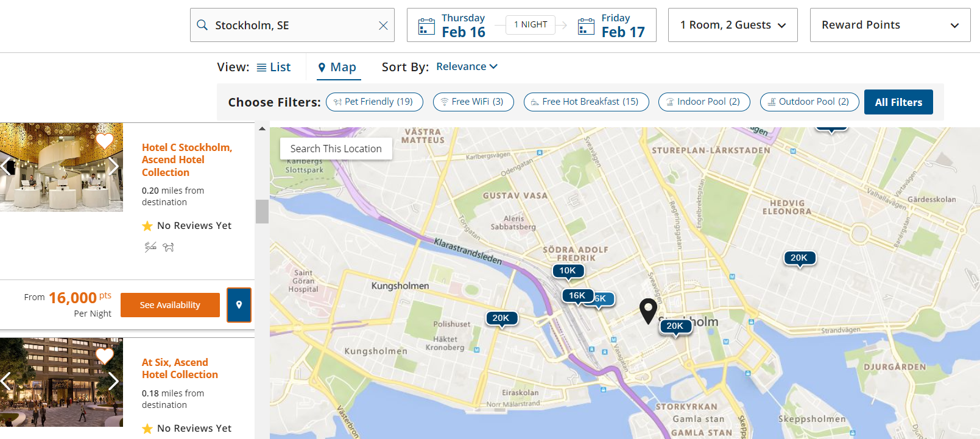
Task: Click the search magnifying glass icon
Action: (x=202, y=25)
